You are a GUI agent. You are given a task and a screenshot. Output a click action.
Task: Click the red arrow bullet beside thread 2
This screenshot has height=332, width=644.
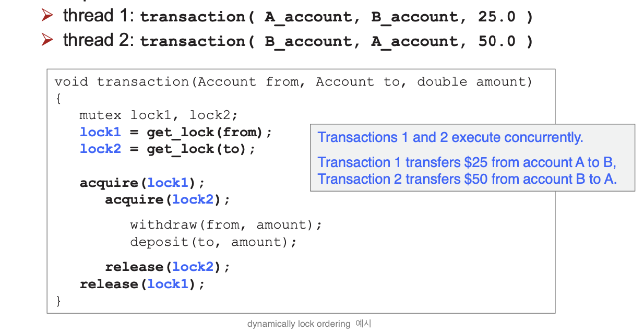[x=47, y=40]
